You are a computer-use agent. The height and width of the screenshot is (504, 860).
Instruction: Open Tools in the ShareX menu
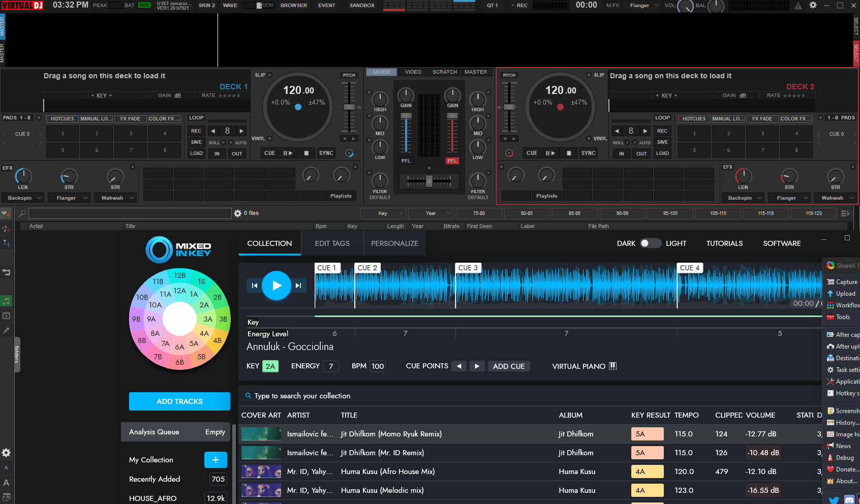click(839, 317)
